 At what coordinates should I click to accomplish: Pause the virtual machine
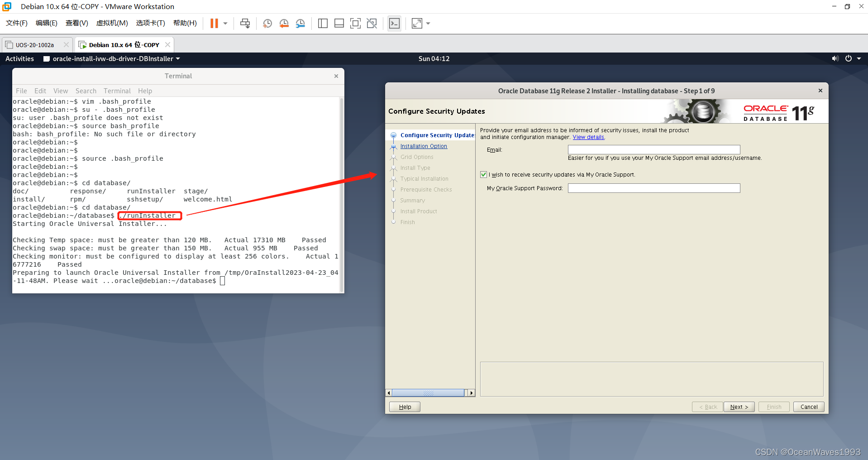click(x=214, y=24)
